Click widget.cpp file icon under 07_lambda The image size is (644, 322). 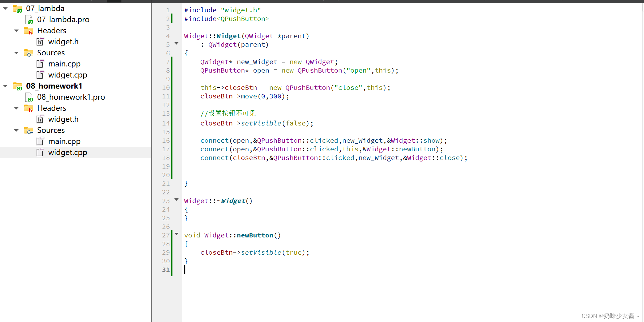(40, 75)
